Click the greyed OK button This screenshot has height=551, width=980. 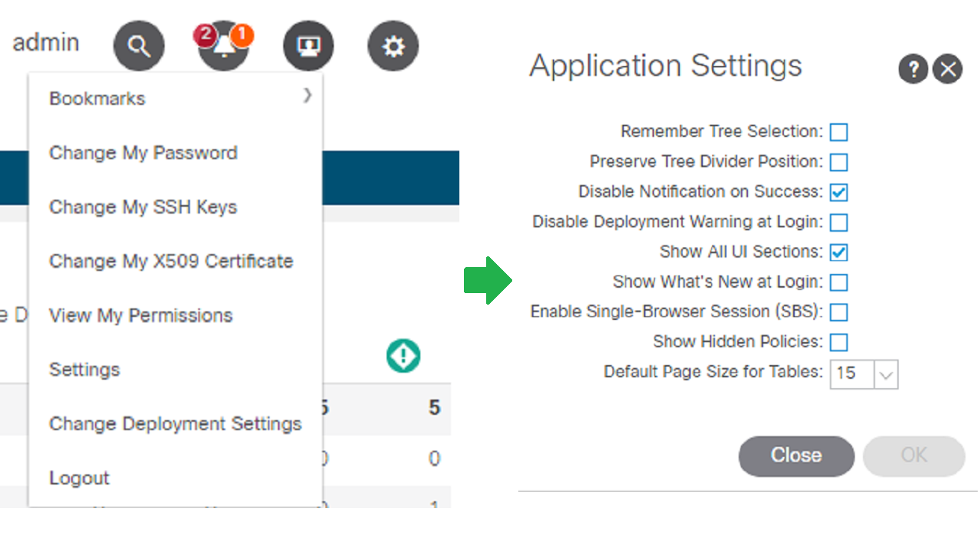tap(914, 456)
